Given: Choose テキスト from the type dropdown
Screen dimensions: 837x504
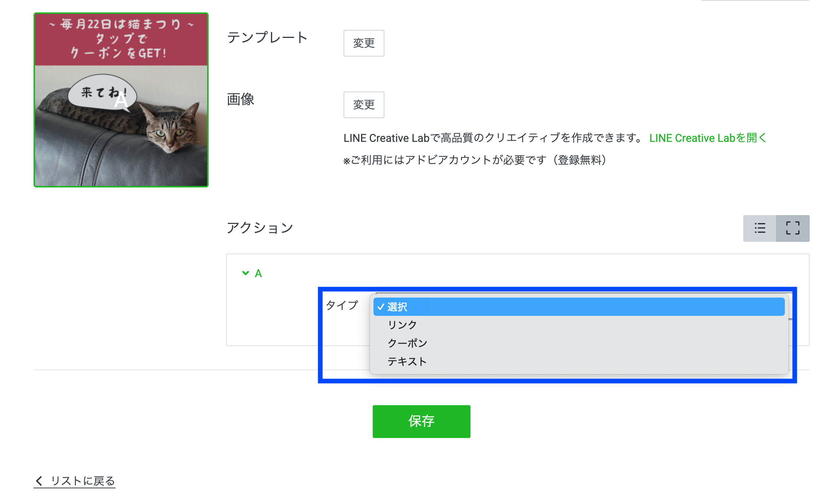Looking at the screenshot, I should (407, 361).
